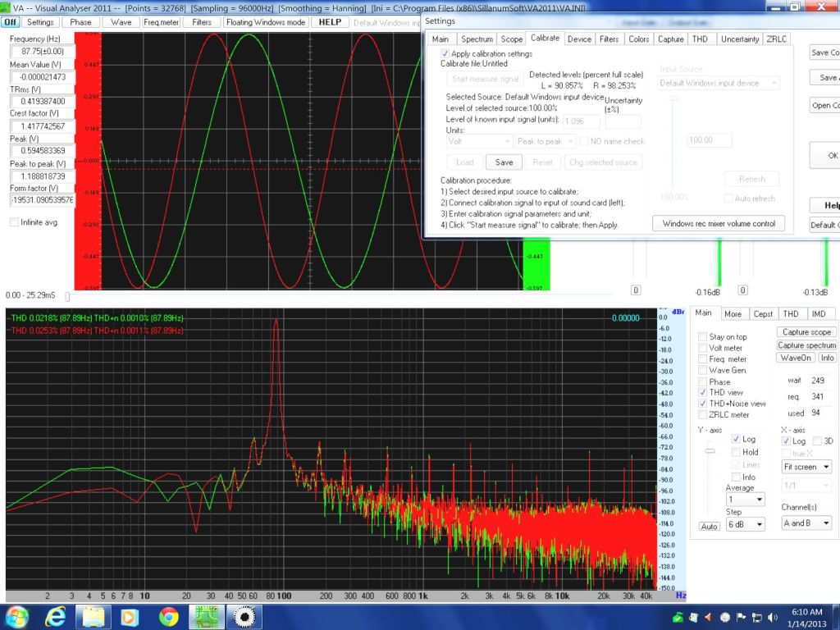840x630 pixels.
Task: Click the TRms (V) value field
Action: 43,101
